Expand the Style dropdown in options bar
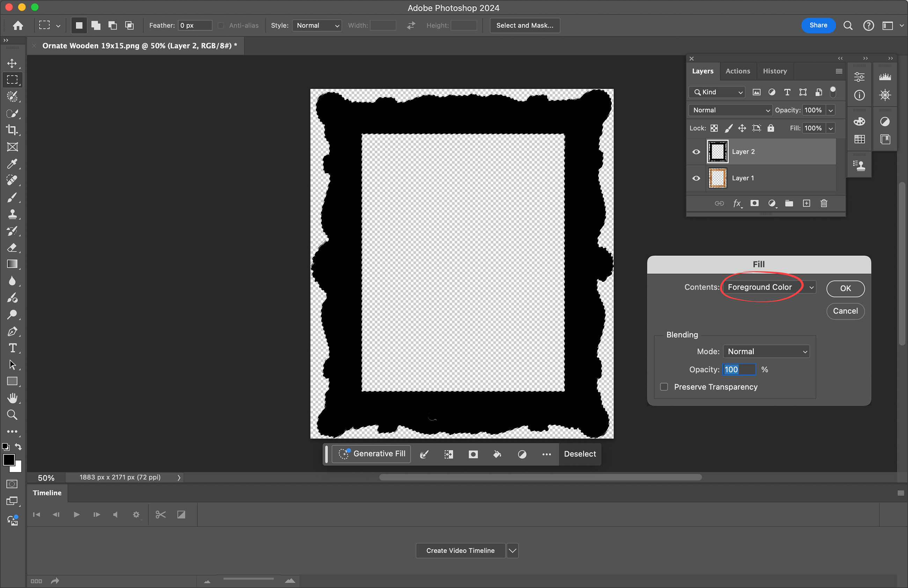 click(x=317, y=25)
